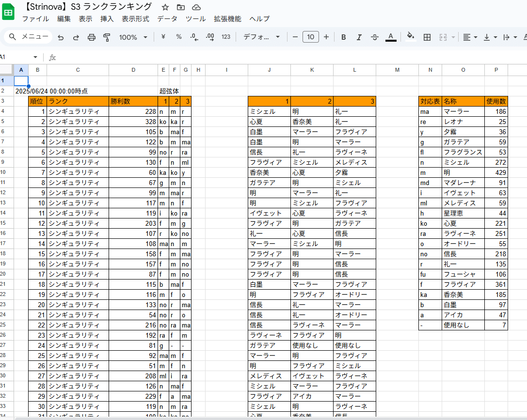Toggle bold formatting
527x420 pixels.
(x=343, y=37)
